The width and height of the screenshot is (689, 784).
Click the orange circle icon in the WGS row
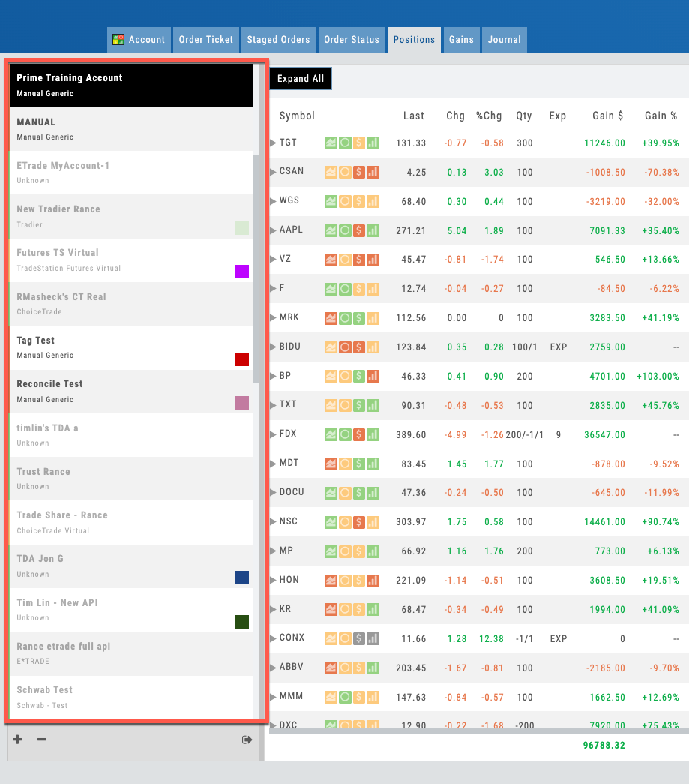pos(345,201)
